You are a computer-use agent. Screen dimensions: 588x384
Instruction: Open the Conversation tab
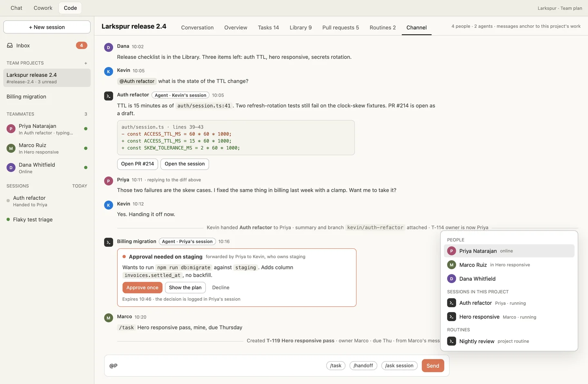[197, 27]
